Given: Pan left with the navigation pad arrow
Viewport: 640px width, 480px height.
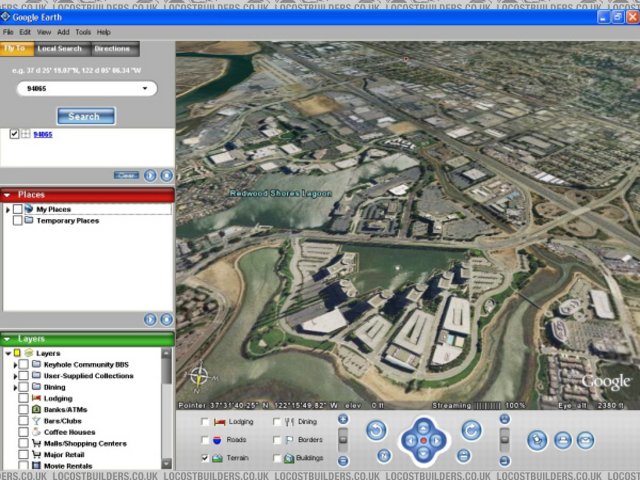Looking at the screenshot, I should click(411, 440).
